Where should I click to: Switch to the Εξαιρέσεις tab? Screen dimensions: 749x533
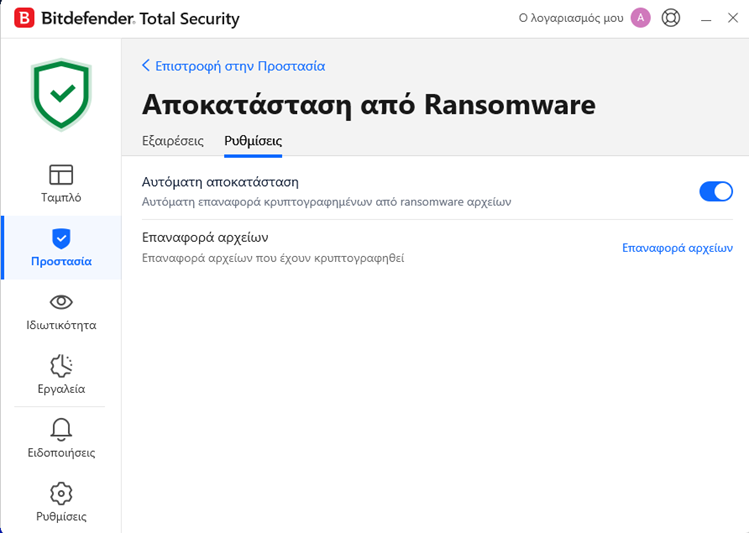173,141
